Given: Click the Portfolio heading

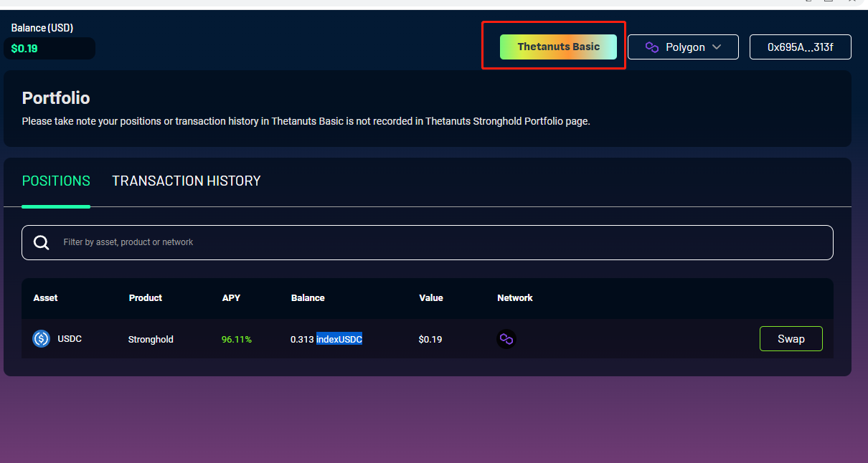Looking at the screenshot, I should pos(56,98).
